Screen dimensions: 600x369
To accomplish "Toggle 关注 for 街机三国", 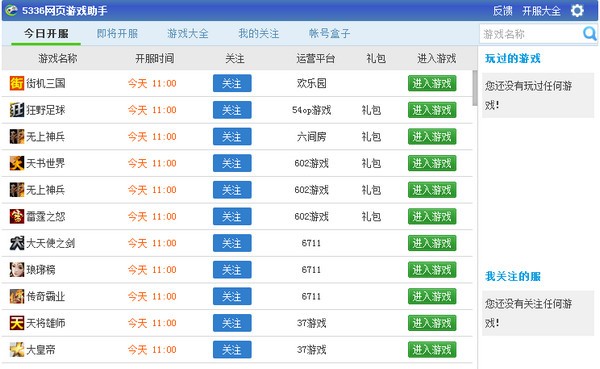I will pyautogui.click(x=232, y=83).
